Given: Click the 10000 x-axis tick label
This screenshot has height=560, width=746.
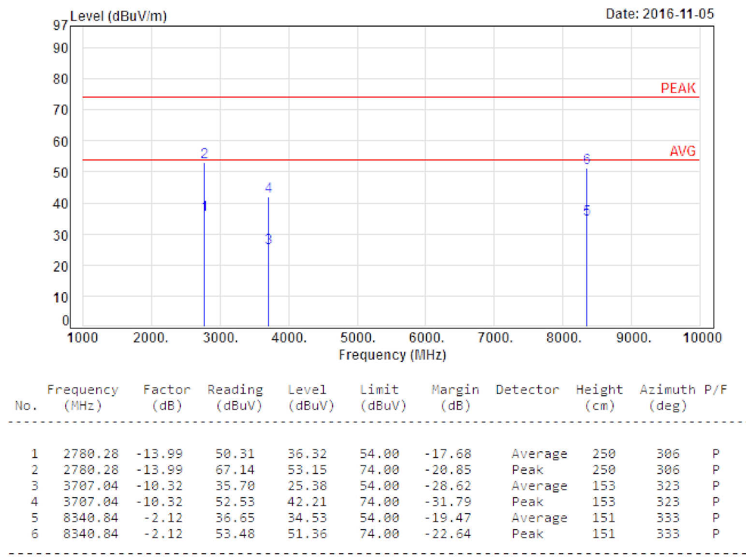Looking at the screenshot, I should coord(702,337).
